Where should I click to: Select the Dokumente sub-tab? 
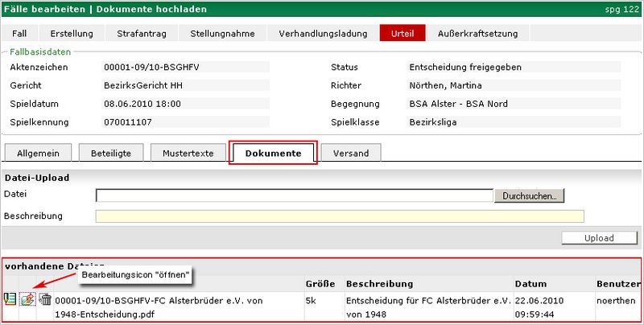pos(273,153)
